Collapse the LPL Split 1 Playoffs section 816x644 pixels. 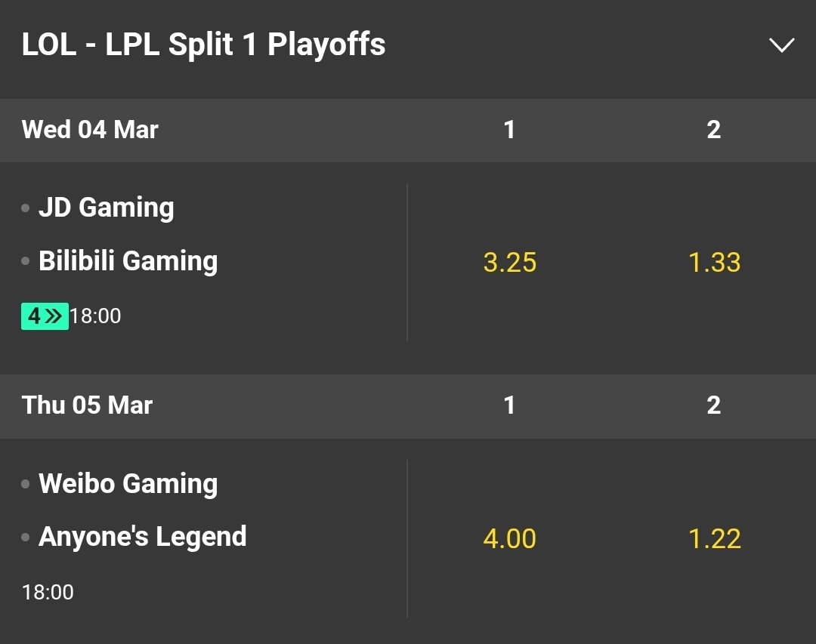tap(781, 45)
